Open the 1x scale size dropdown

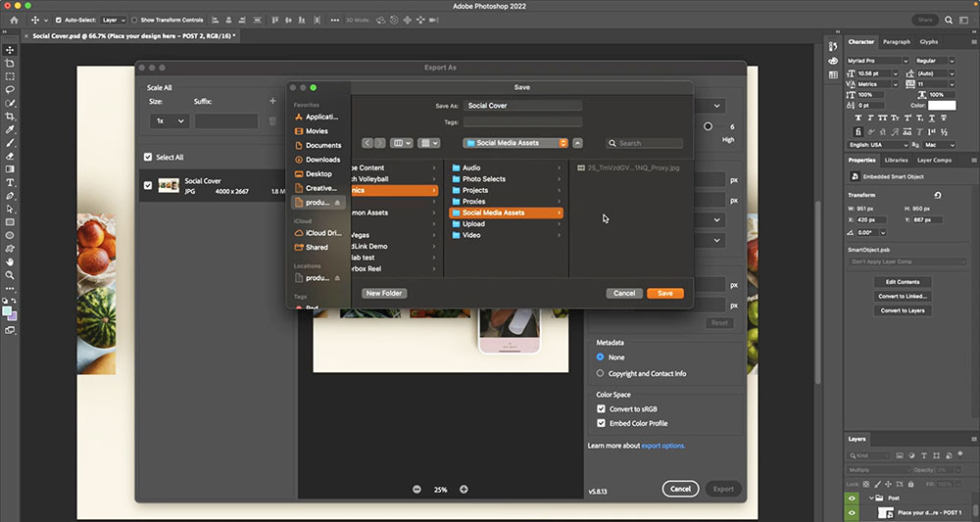tap(170, 121)
